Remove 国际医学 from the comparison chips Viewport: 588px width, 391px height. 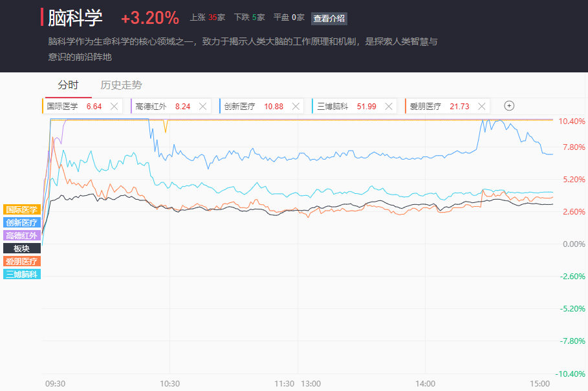click(x=114, y=107)
